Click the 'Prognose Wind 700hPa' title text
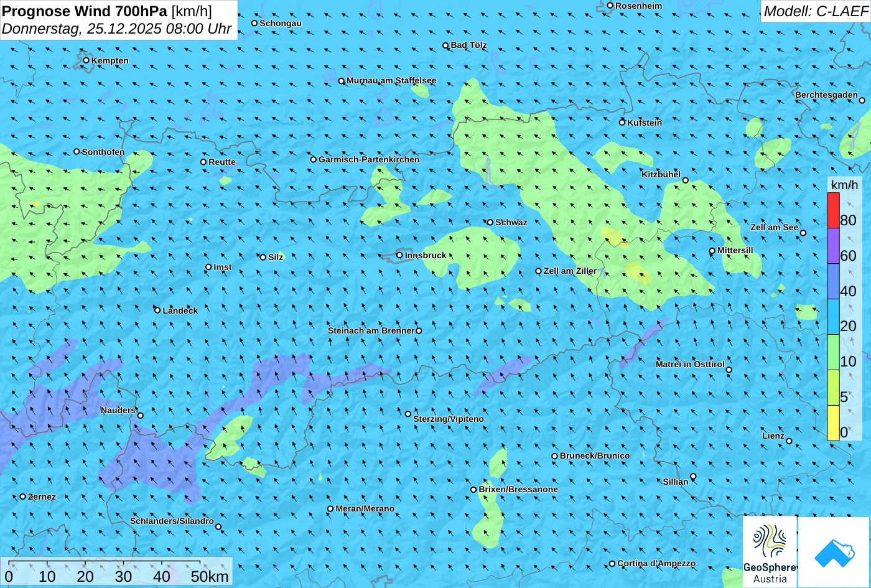Image resolution: width=871 pixels, height=588 pixels. (x=85, y=11)
